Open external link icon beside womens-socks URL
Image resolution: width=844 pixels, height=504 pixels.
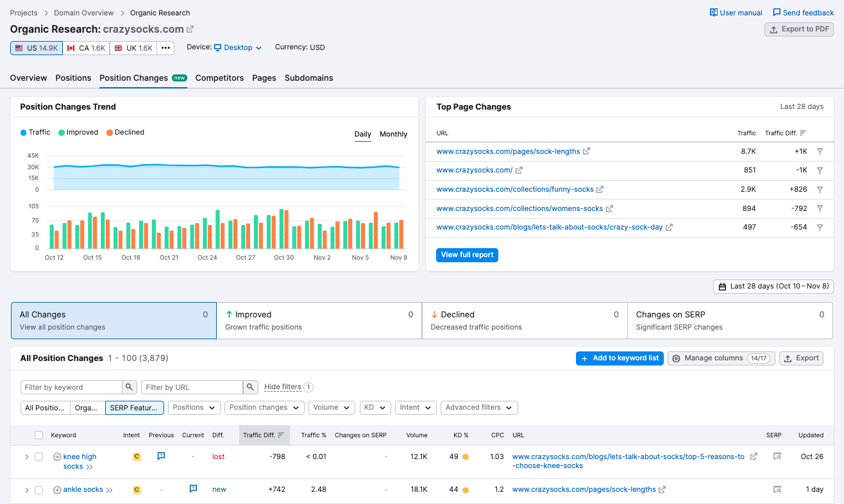click(609, 208)
